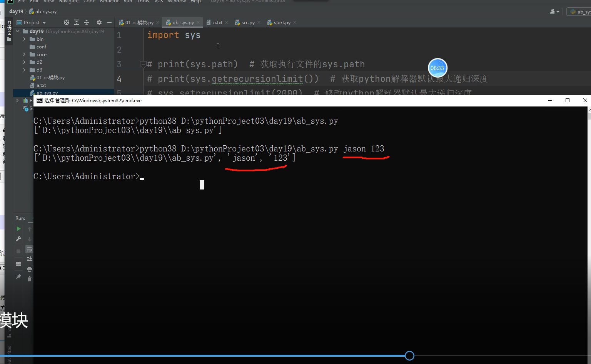The width and height of the screenshot is (591, 364).
Task: Open the Tools menu
Action: (x=143, y=2)
